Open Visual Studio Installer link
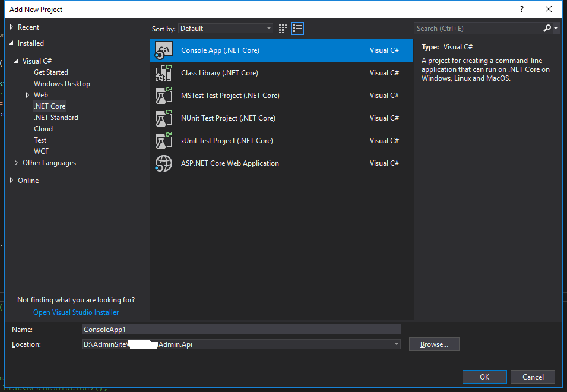The height and width of the screenshot is (392, 567). [76, 312]
